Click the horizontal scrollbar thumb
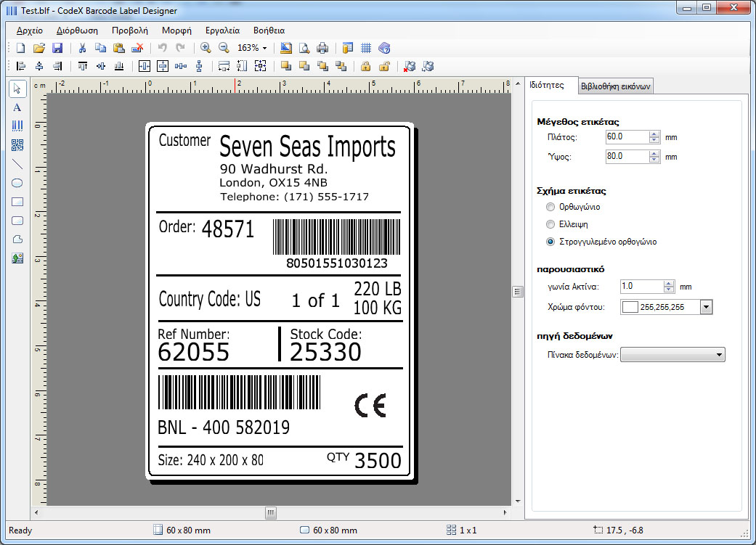 click(271, 513)
